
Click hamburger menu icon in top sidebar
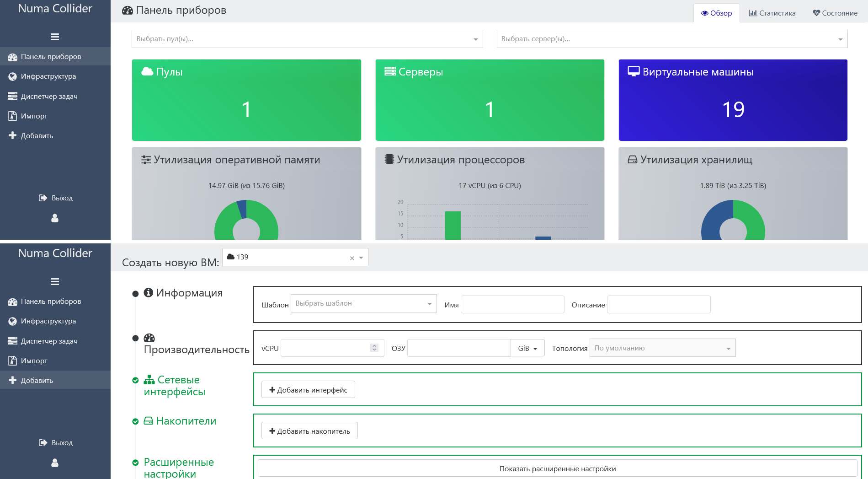(x=55, y=37)
